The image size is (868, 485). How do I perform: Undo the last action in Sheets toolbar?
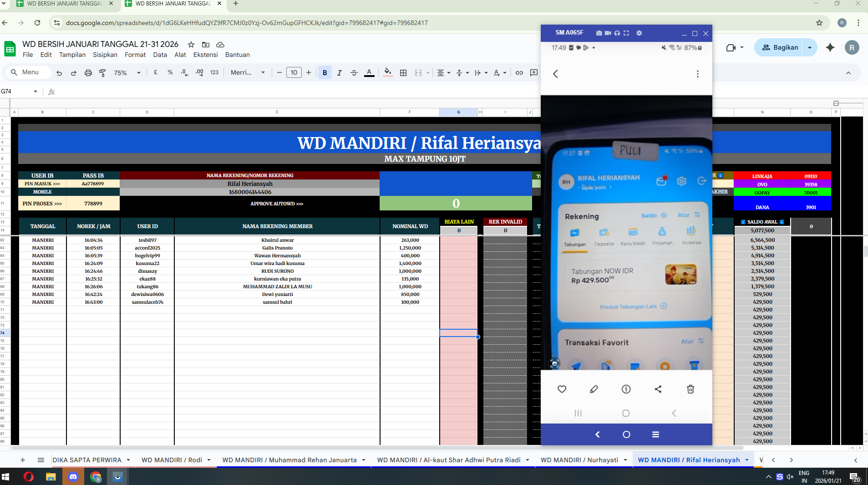59,73
